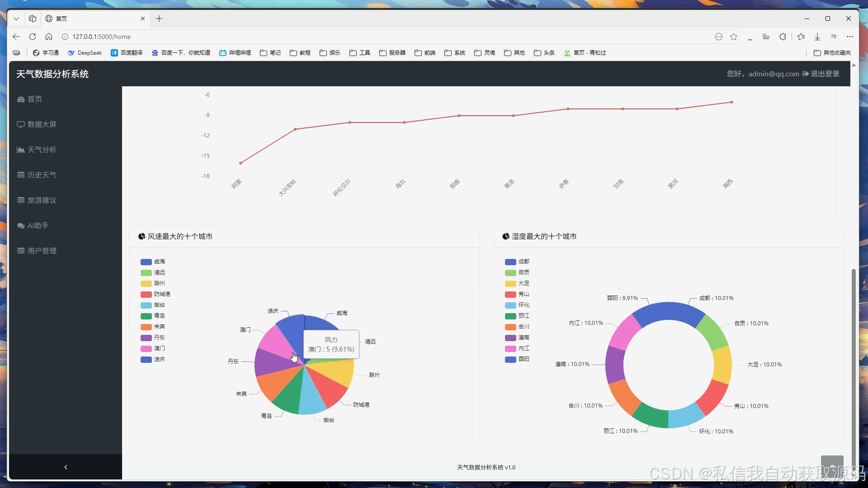Open the 数据大屏 sidebar item
Screen dimensions: 868x488
tap(37, 124)
